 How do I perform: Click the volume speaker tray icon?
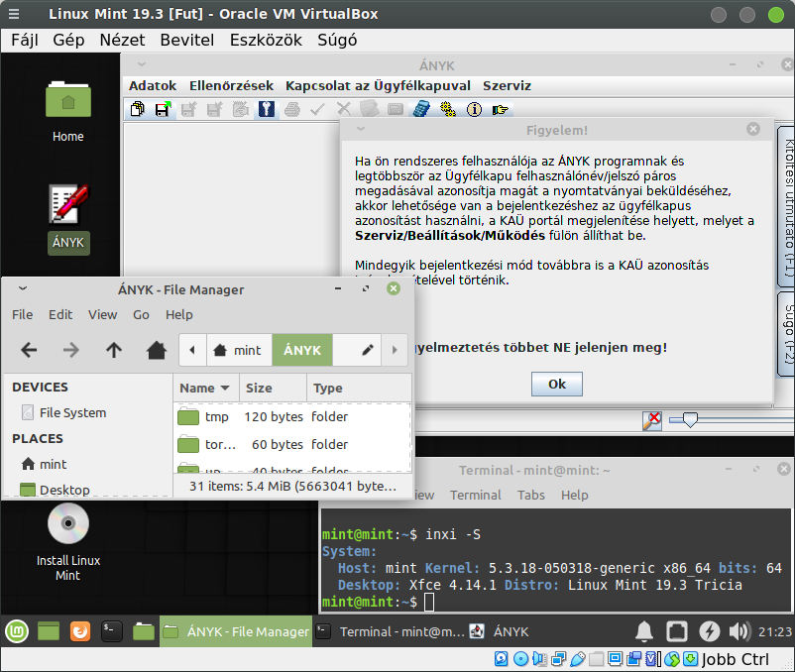click(x=739, y=631)
